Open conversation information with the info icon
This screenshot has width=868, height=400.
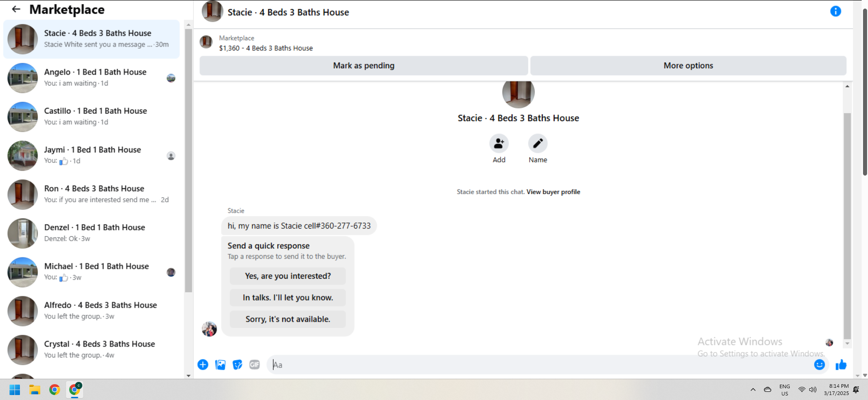[835, 11]
